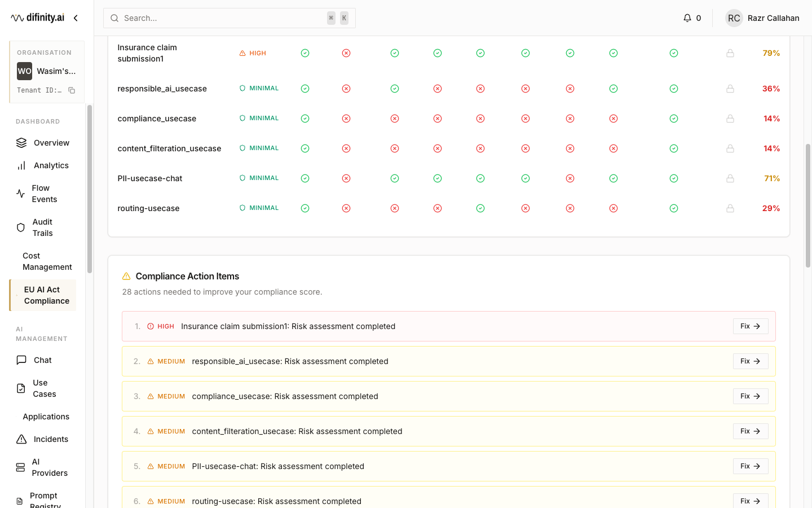The image size is (812, 508).
Task: Focus the Search input field
Action: [x=230, y=18]
